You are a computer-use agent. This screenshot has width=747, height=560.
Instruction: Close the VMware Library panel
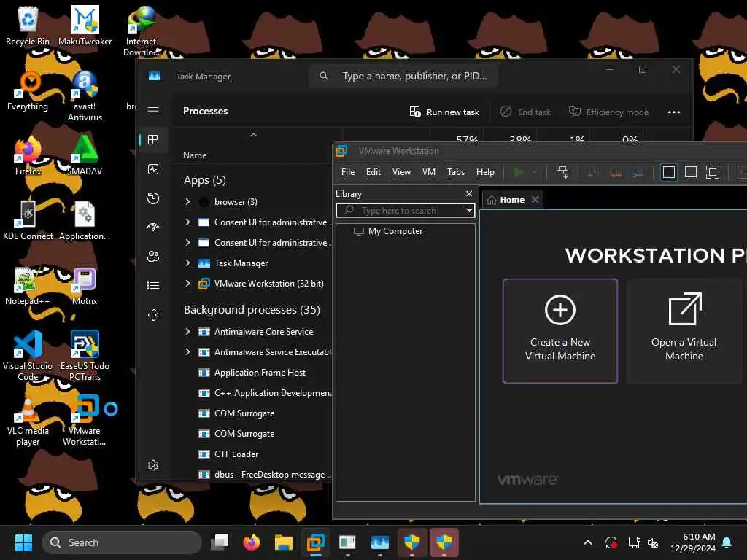pos(469,193)
